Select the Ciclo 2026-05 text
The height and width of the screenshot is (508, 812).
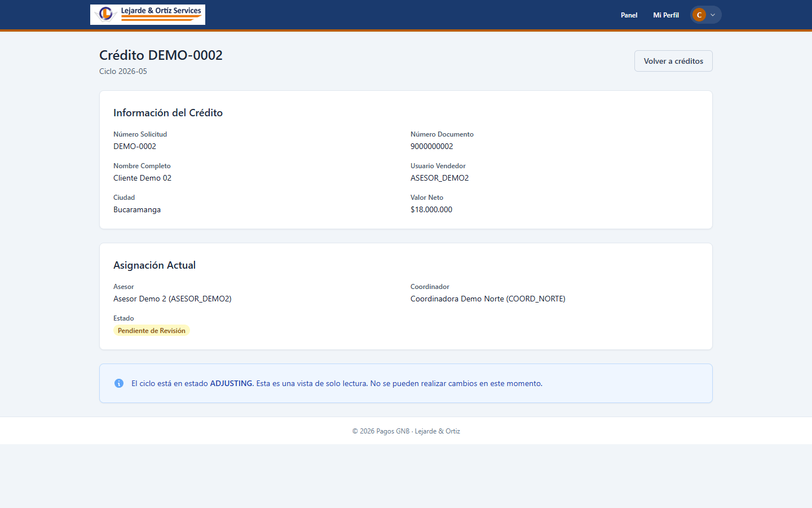(123, 71)
